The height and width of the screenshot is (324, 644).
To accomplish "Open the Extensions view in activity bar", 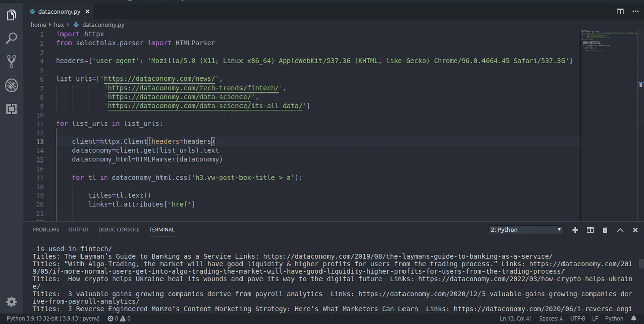I will [x=11, y=109].
